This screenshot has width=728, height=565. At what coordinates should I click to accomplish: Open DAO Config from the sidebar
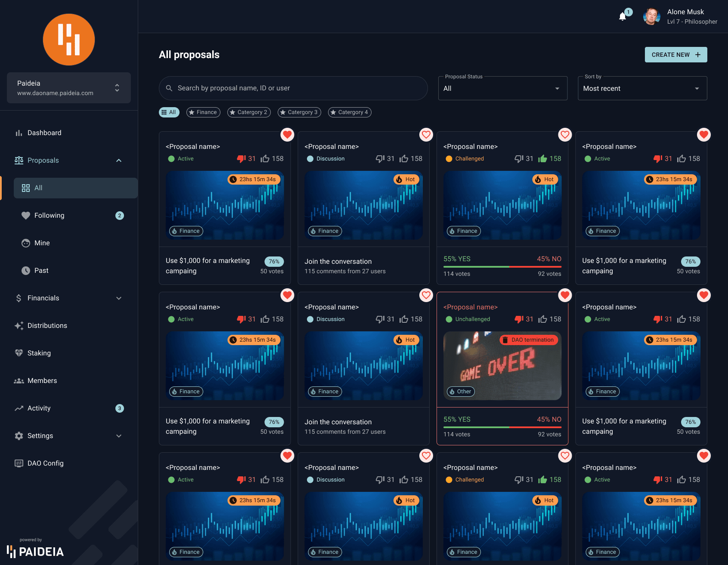tap(19, 463)
